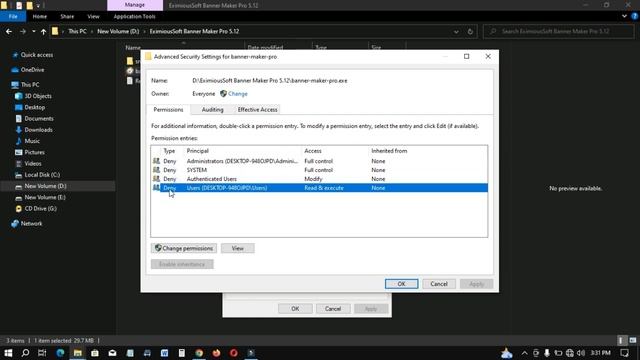Click Cancel in Advanced Security Settings
The height and width of the screenshot is (360, 640).
point(439,284)
